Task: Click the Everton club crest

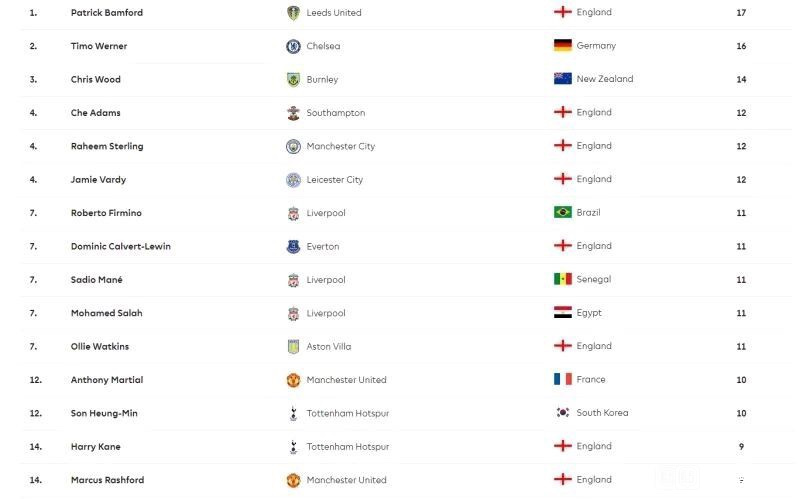Action: (293, 247)
